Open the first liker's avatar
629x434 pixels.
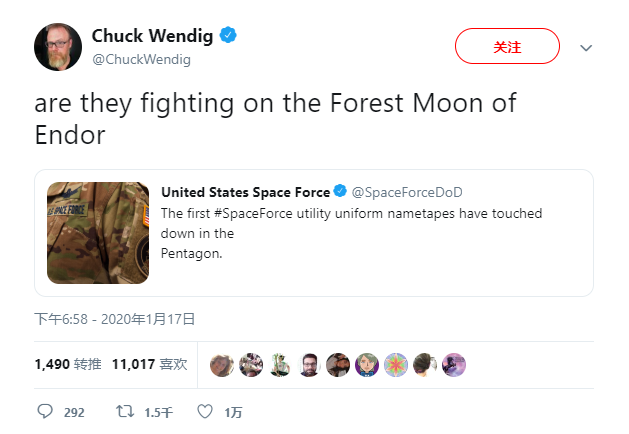point(222,365)
